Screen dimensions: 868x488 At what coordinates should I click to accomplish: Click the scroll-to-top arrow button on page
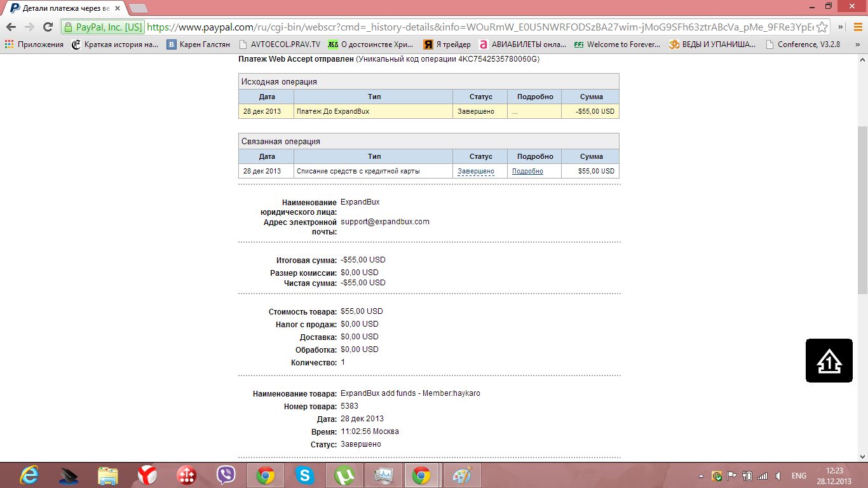[829, 360]
